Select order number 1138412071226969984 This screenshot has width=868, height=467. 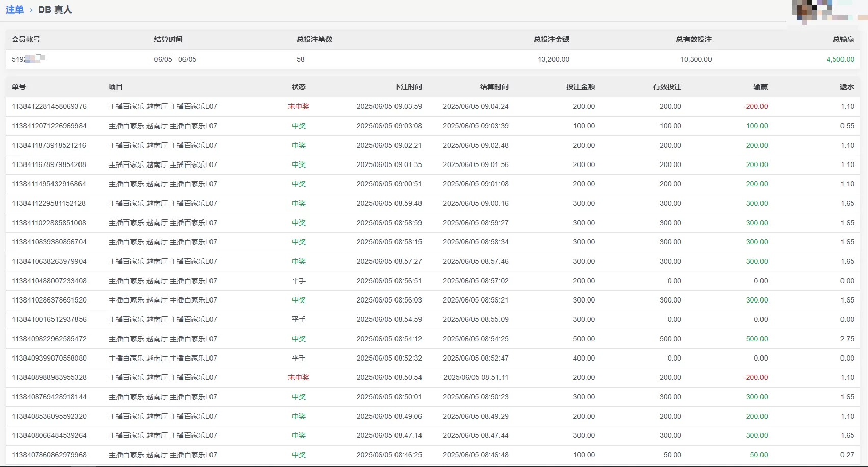tap(49, 126)
